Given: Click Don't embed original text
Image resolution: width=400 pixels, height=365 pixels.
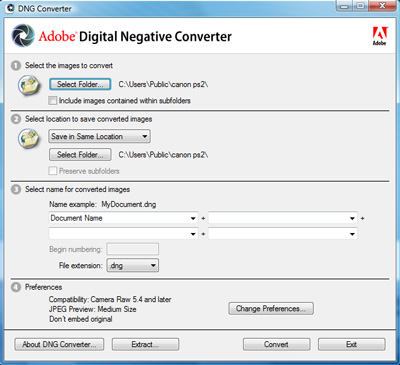Looking at the screenshot, I should tap(80, 319).
